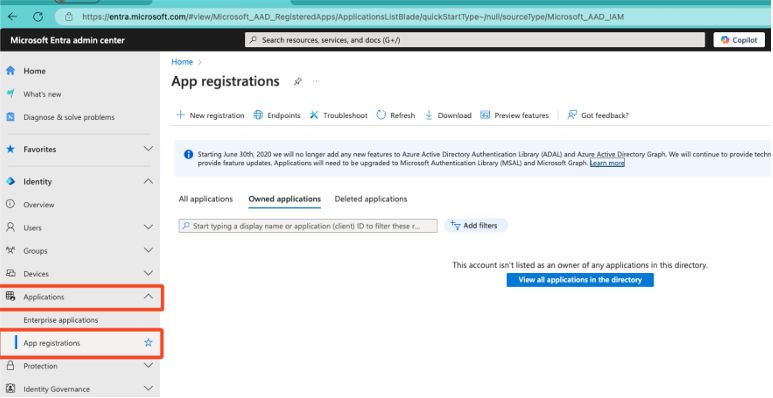Open the more options ellipsis next to title
Image resolution: width=773 pixels, height=398 pixels.
coord(316,81)
